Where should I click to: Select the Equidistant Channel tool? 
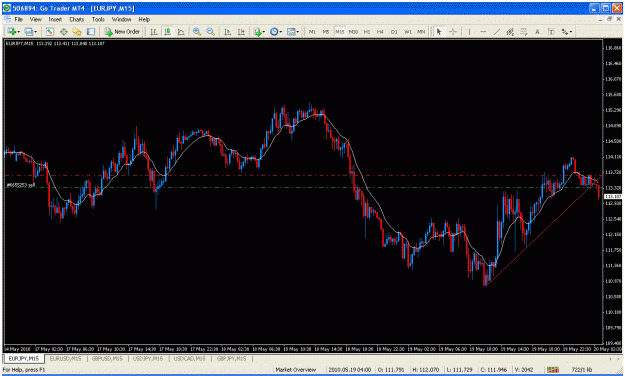pos(510,32)
